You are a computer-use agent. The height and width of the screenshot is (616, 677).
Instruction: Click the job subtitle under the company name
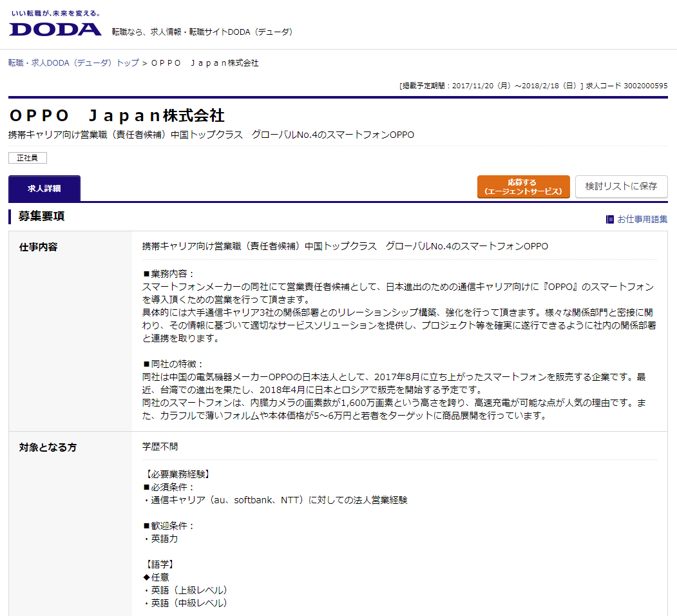(211, 135)
